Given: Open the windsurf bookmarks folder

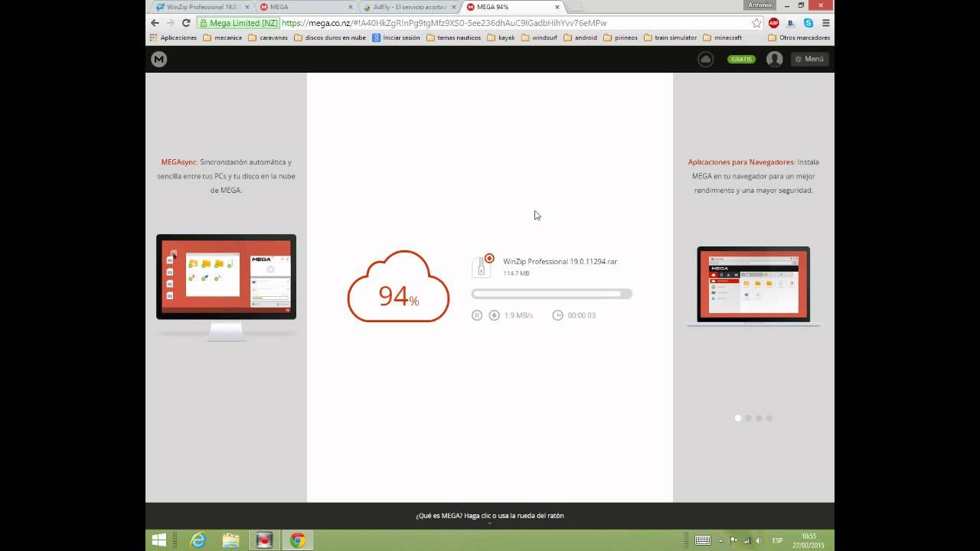Looking at the screenshot, I should (x=539, y=37).
